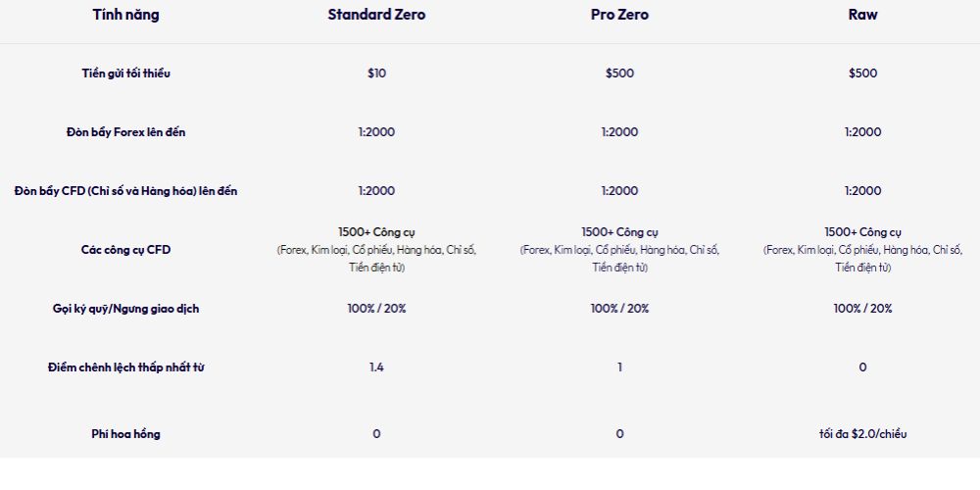This screenshot has width=980, height=490.
Task: Click Pro Zero's $500 minimum deposit
Action: [619, 73]
